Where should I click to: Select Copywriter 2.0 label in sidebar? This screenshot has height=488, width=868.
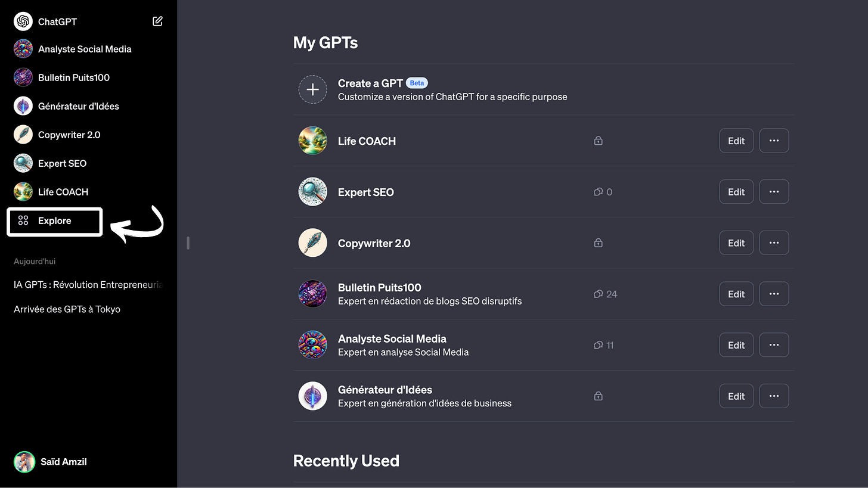pos(69,135)
